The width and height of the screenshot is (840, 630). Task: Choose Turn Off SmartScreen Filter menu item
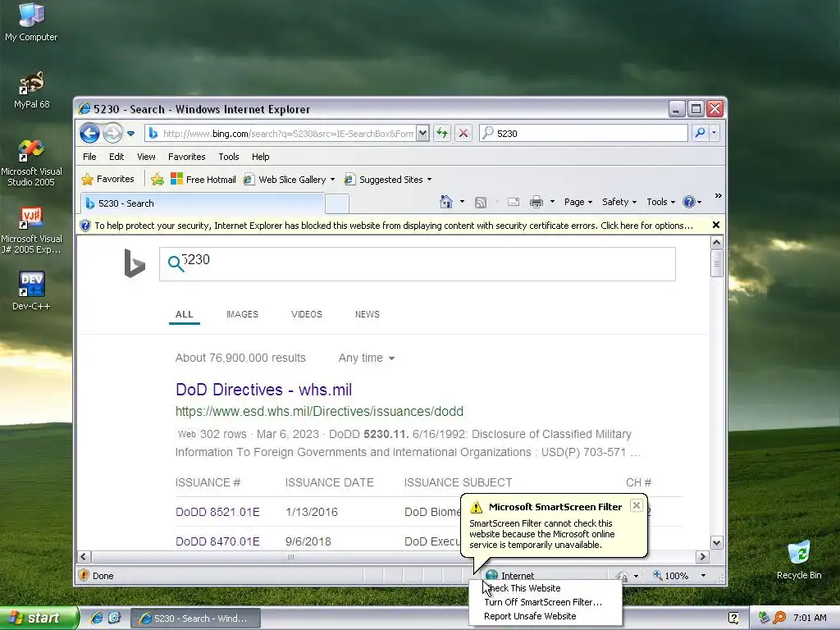pos(546,602)
